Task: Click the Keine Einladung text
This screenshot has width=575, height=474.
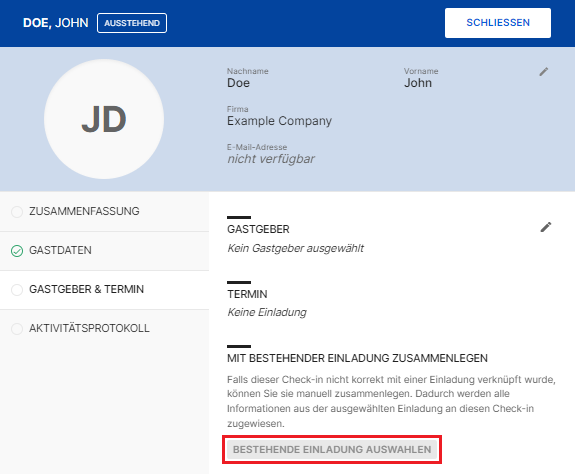Action: pos(267,312)
